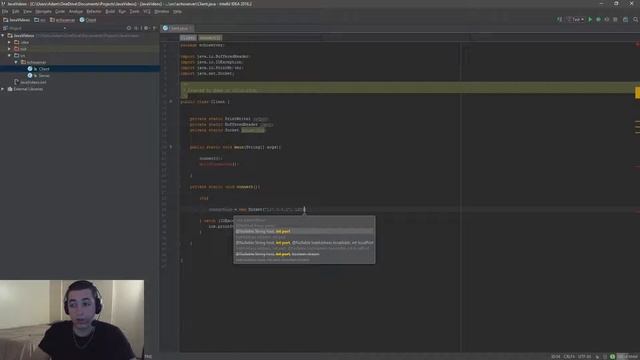Click the Run with Coverage icon
Viewport: 640px width, 360px height.
(x=607, y=19)
